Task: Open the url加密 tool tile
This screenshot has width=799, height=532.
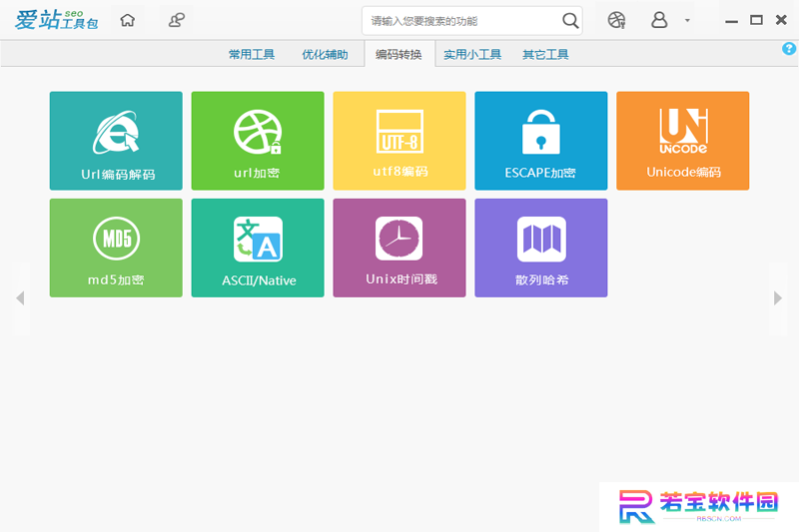Action: pyautogui.click(x=258, y=141)
